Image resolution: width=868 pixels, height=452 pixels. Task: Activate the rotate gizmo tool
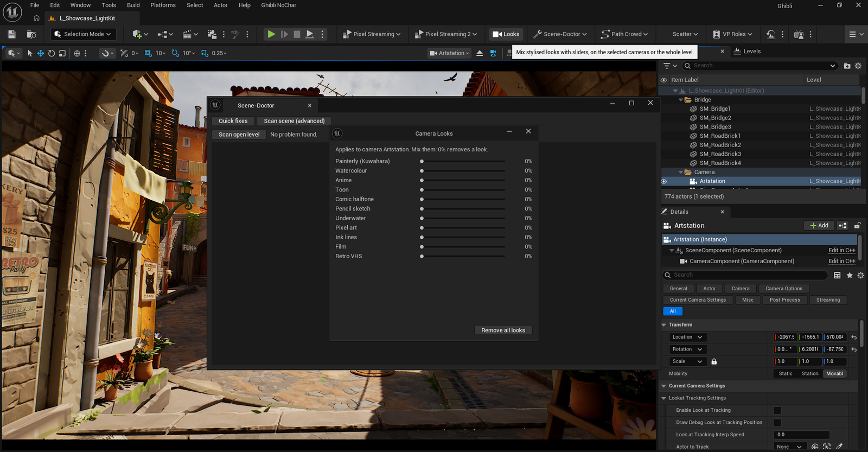click(52, 53)
